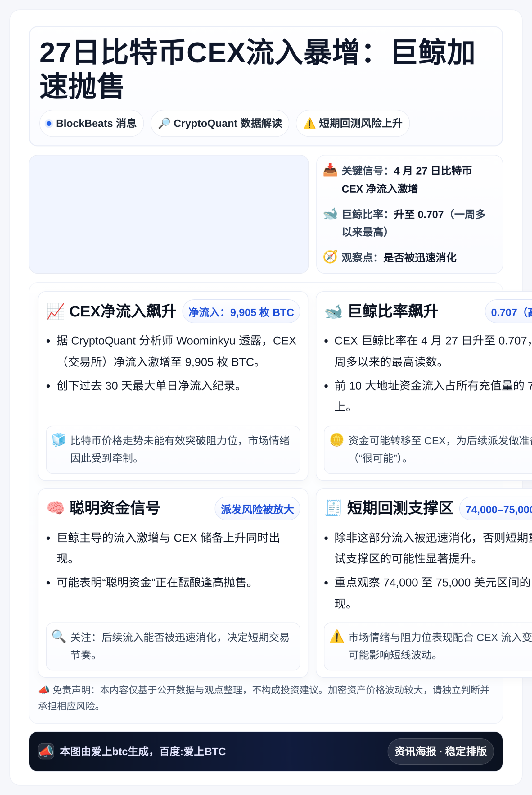Viewport: 532px width, 795px height.
Task: Click the magnifier icon in the CryptoQuant tag
Action: click(x=164, y=123)
